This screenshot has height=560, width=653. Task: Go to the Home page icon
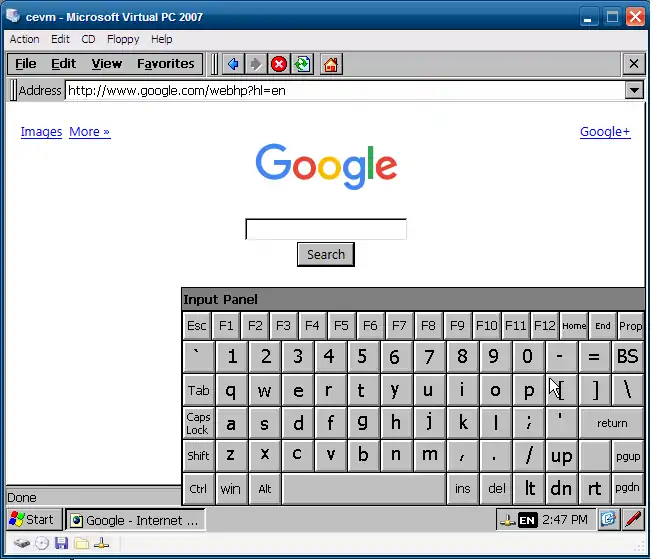click(x=331, y=64)
